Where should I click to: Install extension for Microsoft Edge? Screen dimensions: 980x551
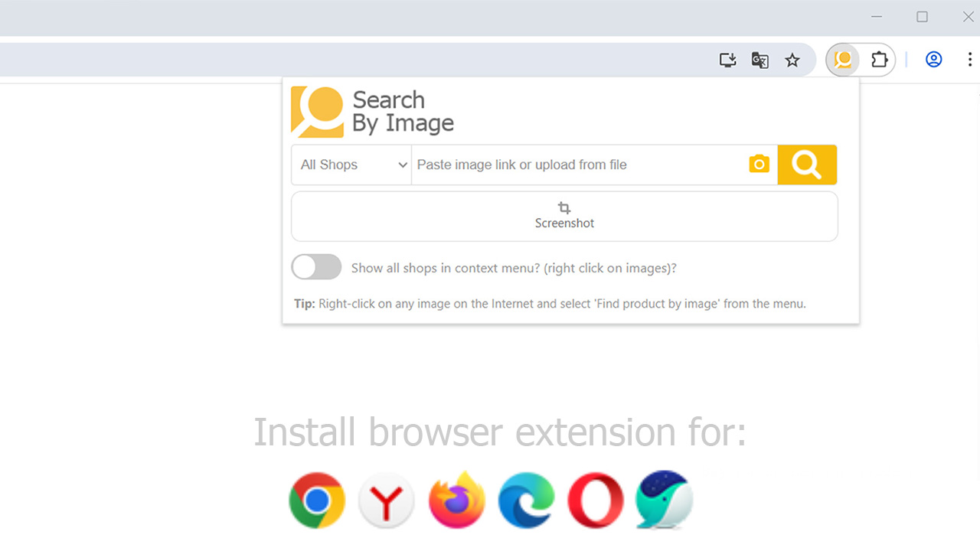pos(526,500)
